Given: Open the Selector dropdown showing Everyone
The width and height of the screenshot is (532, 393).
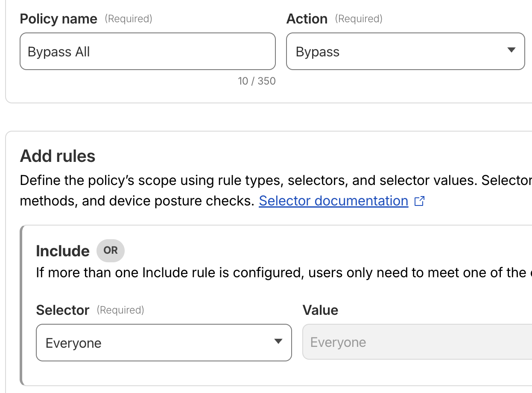Looking at the screenshot, I should (x=164, y=342).
